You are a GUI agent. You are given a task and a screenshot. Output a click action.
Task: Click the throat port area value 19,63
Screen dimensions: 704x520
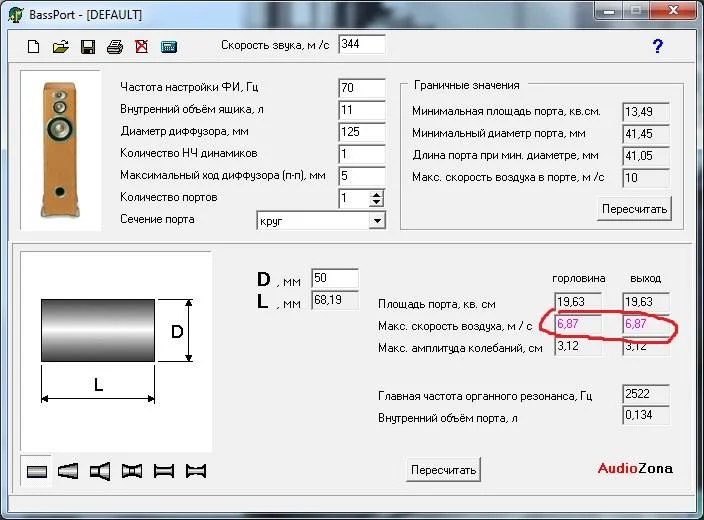578,302
